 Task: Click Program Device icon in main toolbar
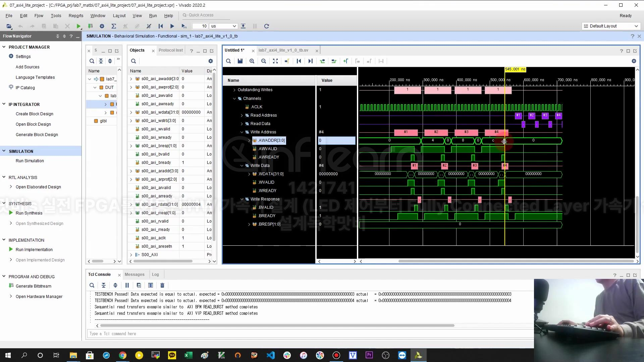pyautogui.click(x=90, y=26)
